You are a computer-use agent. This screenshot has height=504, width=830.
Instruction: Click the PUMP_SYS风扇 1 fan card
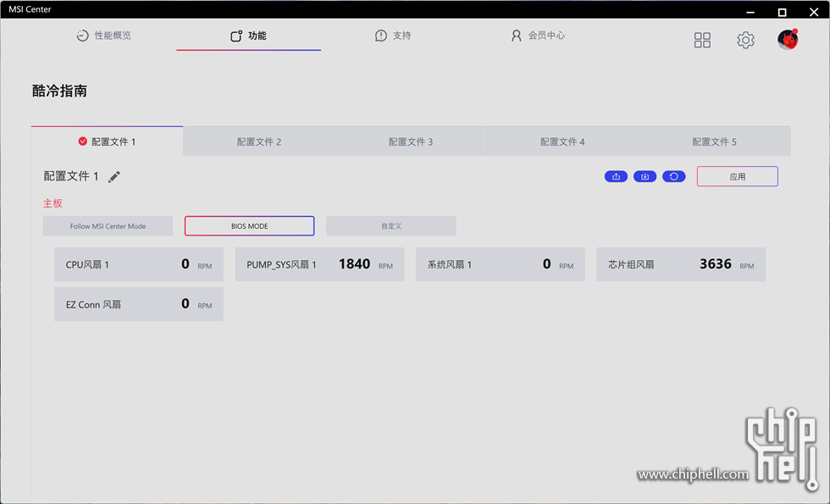tap(320, 264)
